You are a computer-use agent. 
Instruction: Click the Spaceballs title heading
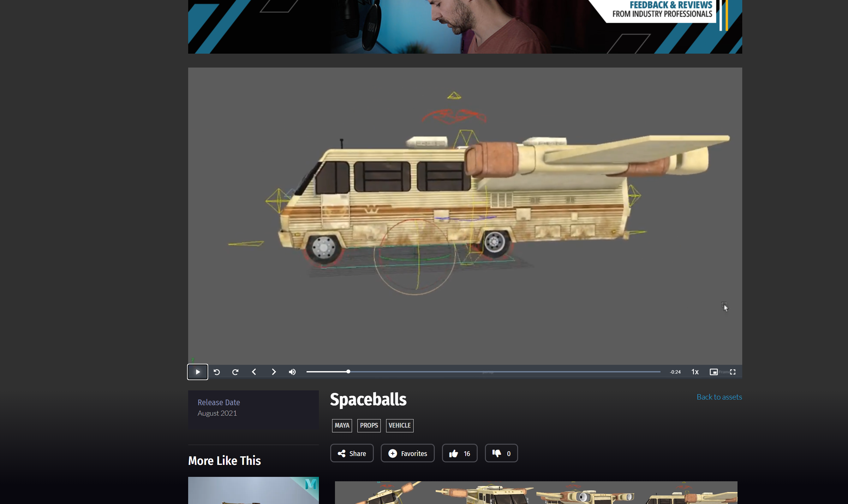tap(368, 400)
